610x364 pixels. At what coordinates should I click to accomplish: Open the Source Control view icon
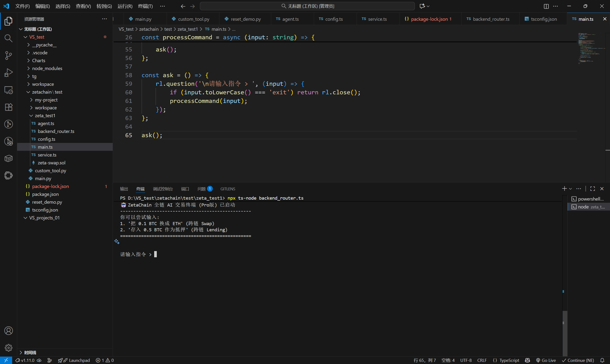click(x=8, y=56)
